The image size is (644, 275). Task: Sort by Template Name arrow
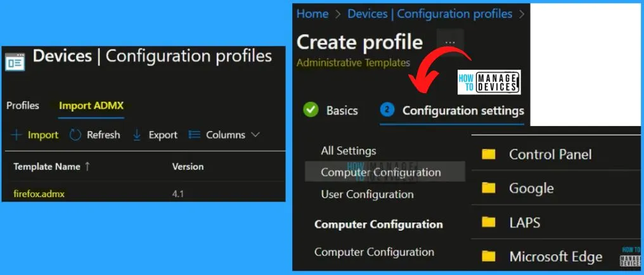tap(87, 167)
